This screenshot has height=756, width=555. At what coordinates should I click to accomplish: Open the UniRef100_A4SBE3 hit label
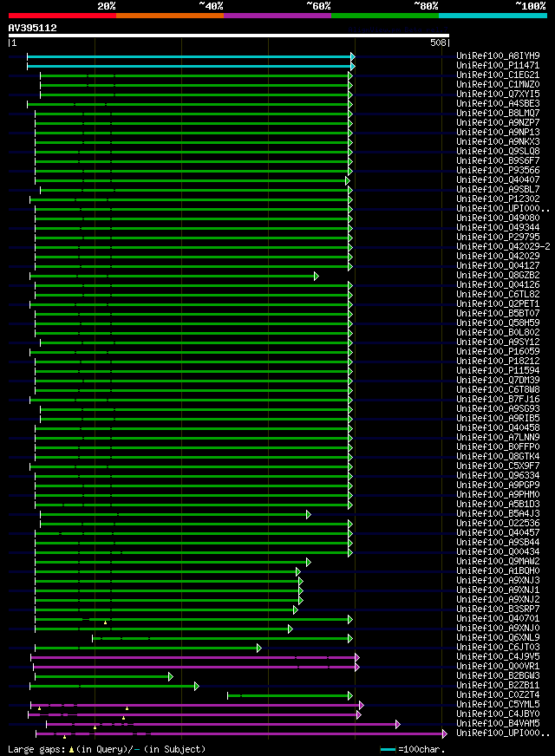click(x=498, y=104)
